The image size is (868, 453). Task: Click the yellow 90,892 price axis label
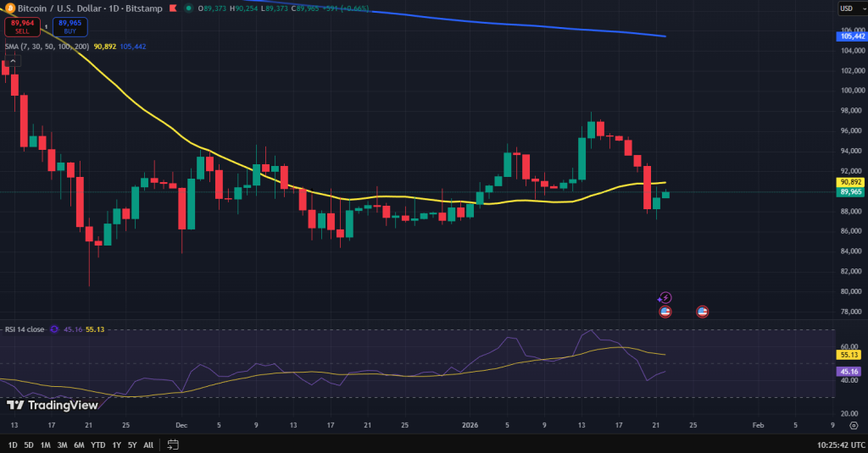click(851, 182)
